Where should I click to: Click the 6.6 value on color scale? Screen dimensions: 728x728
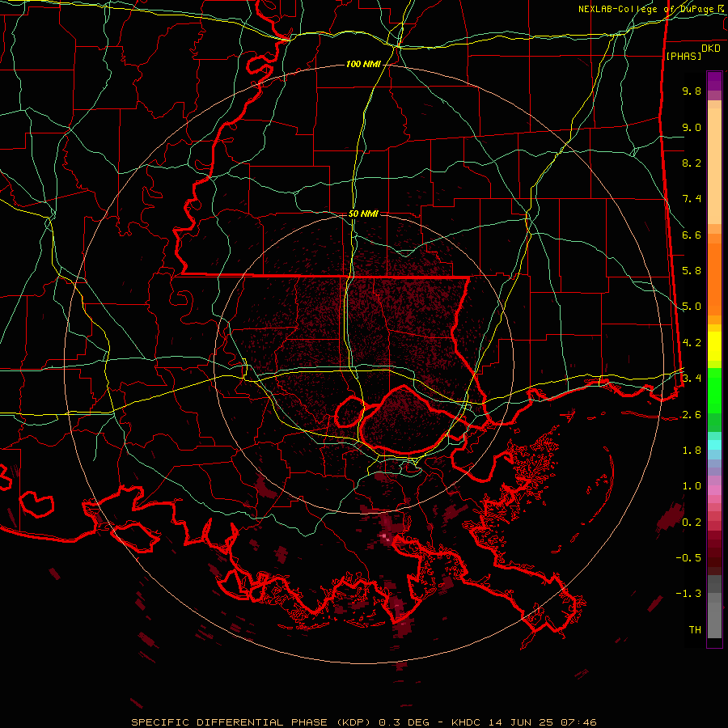[692, 235]
